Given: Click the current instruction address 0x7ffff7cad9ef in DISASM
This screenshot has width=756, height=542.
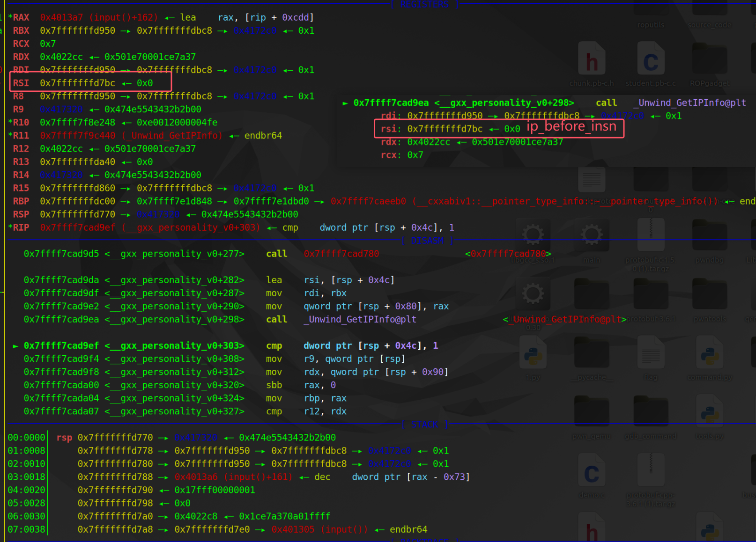Looking at the screenshot, I should (x=61, y=345).
